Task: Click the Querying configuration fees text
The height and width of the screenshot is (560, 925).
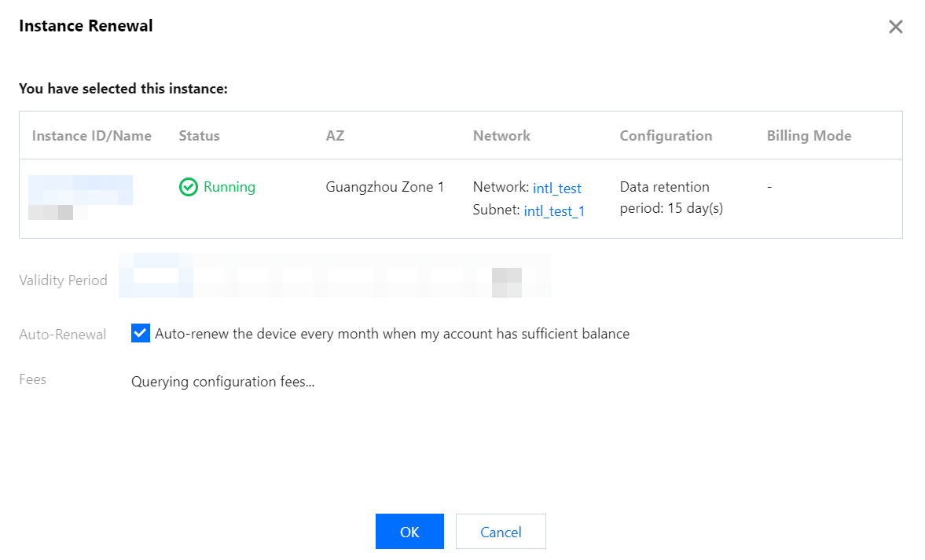Action: point(222,382)
